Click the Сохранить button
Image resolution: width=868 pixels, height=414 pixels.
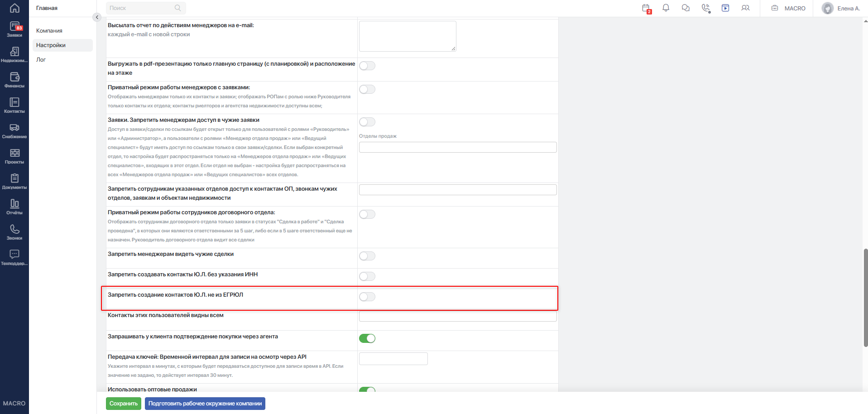click(x=124, y=404)
